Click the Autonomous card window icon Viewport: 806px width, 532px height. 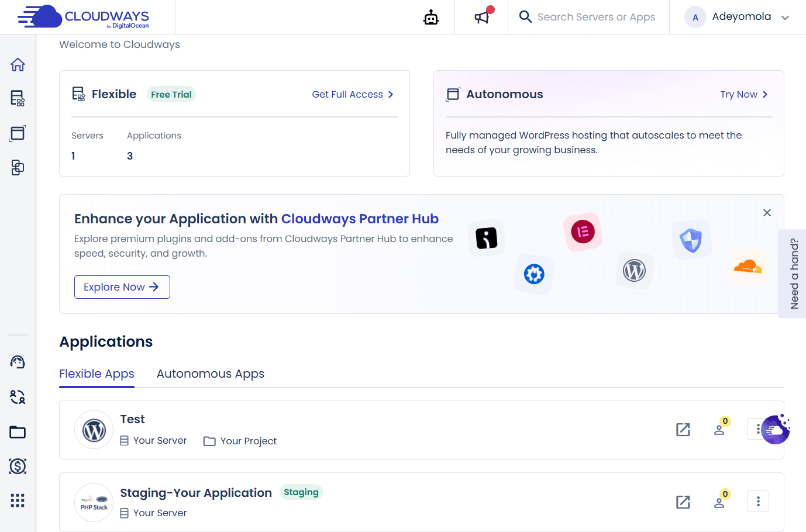coord(453,94)
